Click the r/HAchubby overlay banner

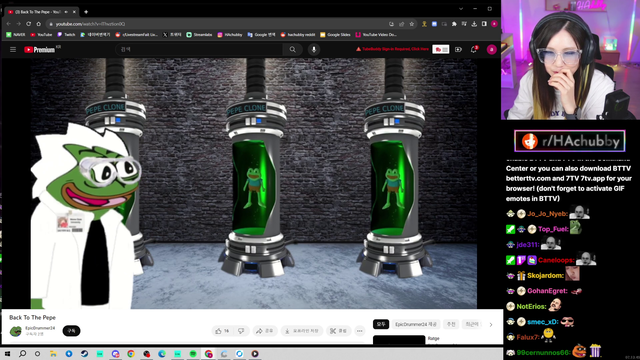[570, 141]
